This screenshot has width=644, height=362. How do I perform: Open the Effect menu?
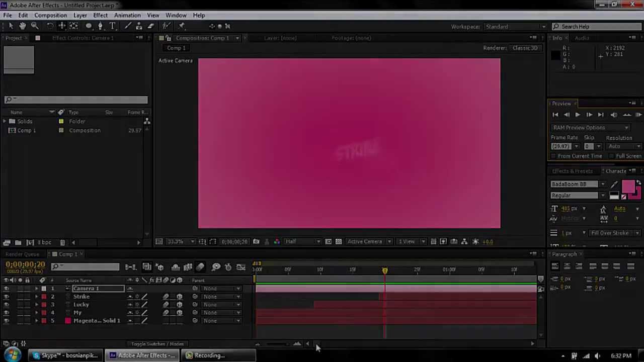pos(100,15)
